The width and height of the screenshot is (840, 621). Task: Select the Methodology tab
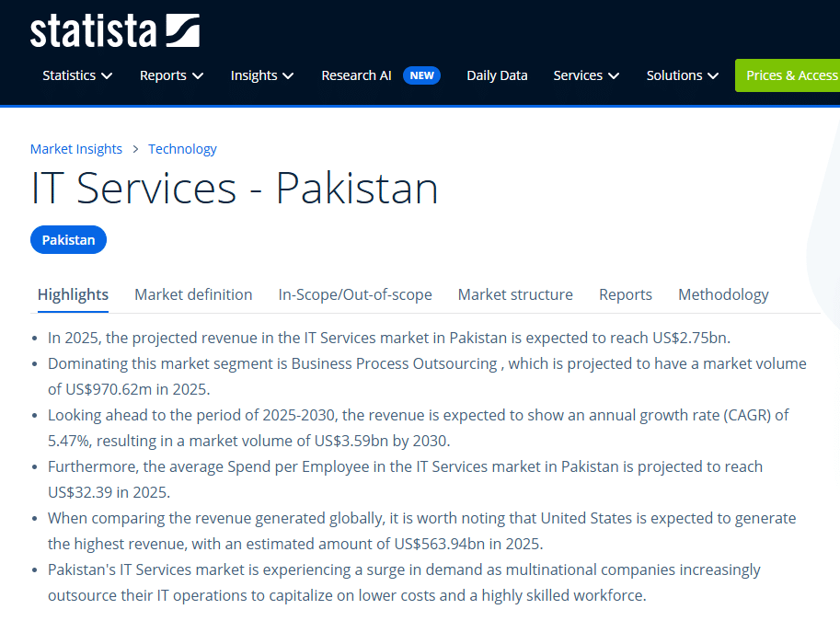pyautogui.click(x=723, y=294)
